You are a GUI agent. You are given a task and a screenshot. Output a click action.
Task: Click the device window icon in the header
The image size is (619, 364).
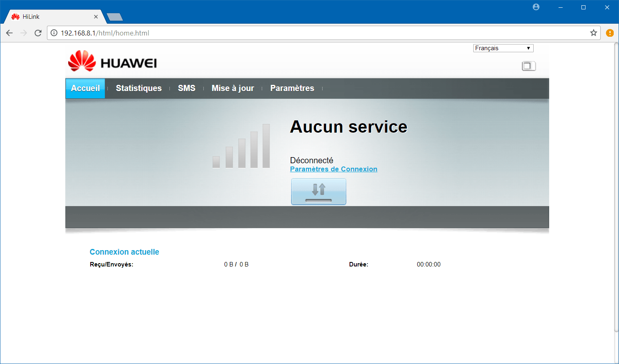[x=529, y=66]
